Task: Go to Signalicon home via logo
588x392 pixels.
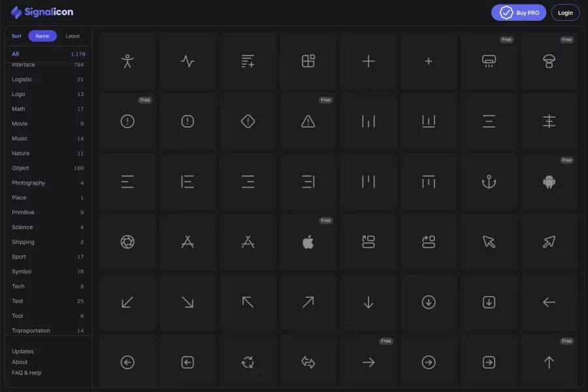Action: pyautogui.click(x=42, y=12)
